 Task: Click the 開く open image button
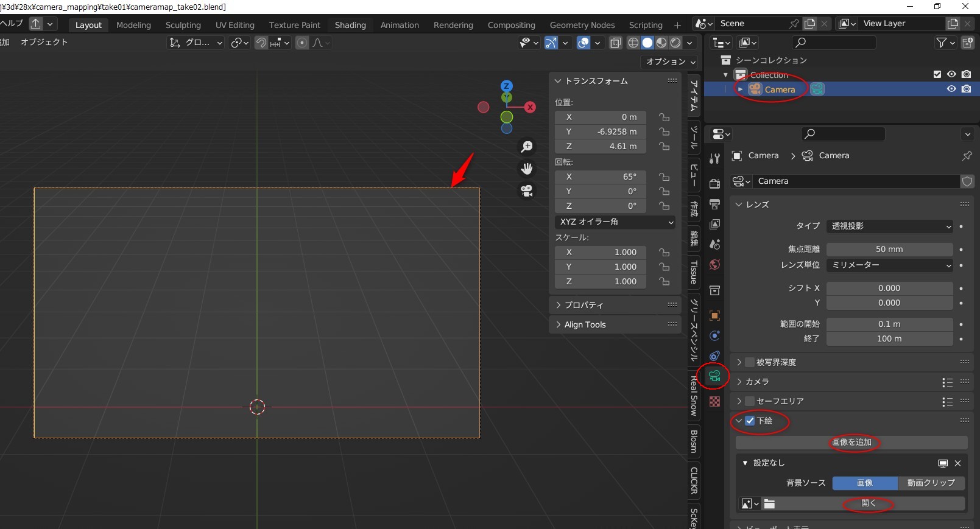pyautogui.click(x=869, y=503)
